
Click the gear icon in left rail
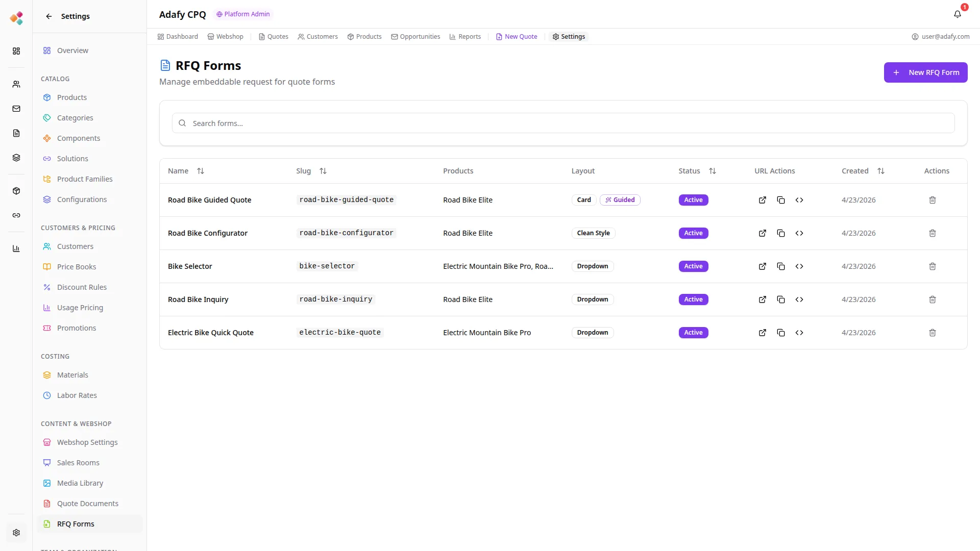coord(16,533)
